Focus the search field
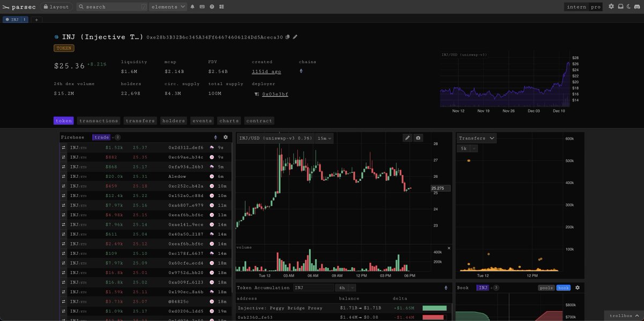Screen dimensions: 644x321 coord(112,7)
